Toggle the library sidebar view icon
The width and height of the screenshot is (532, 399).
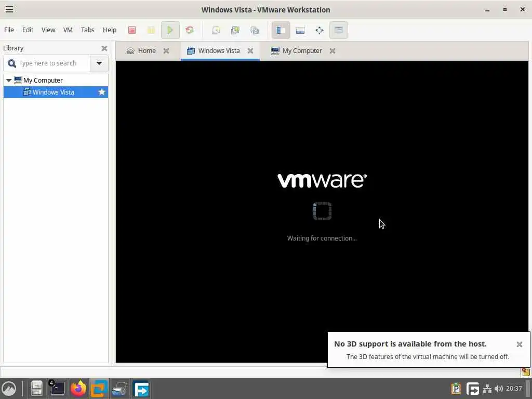click(x=281, y=30)
